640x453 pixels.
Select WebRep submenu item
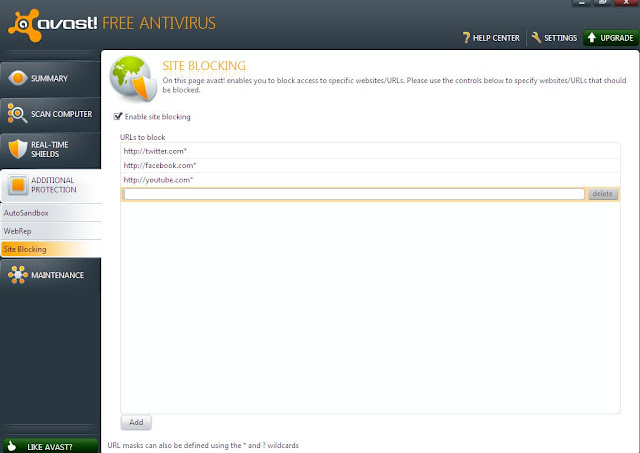tap(50, 231)
